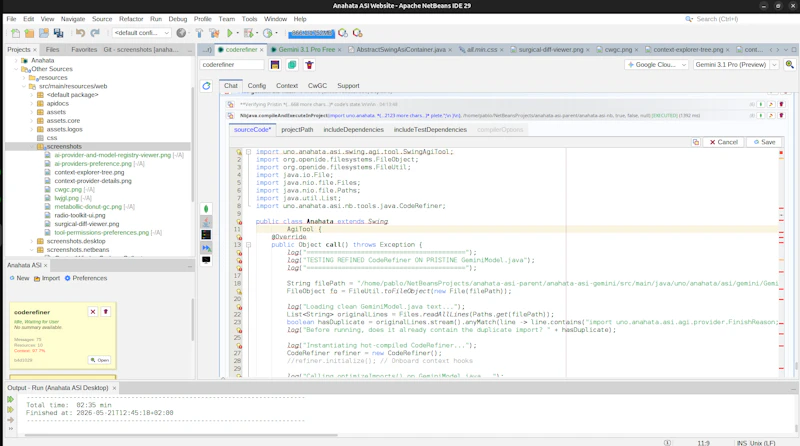Click the New Project toolbar icon
The width and height of the screenshot is (800, 446).
pos(29,33)
